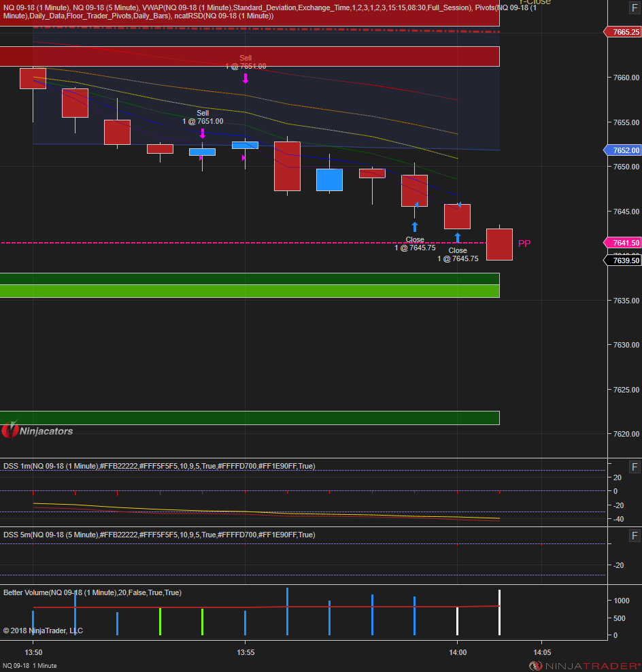The width and height of the screenshot is (642, 672).
Task: Click the 7630.00 price axis label
Action: click(x=626, y=345)
